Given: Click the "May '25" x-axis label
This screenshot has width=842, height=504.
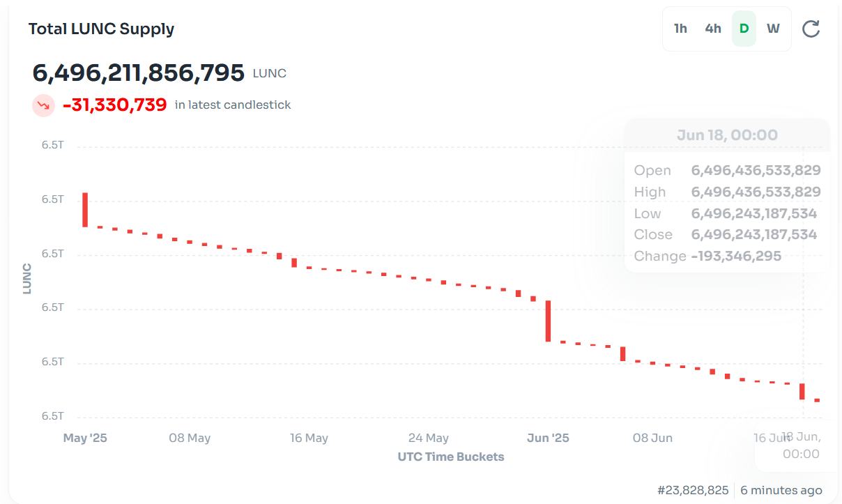Looking at the screenshot, I should click(x=85, y=438).
